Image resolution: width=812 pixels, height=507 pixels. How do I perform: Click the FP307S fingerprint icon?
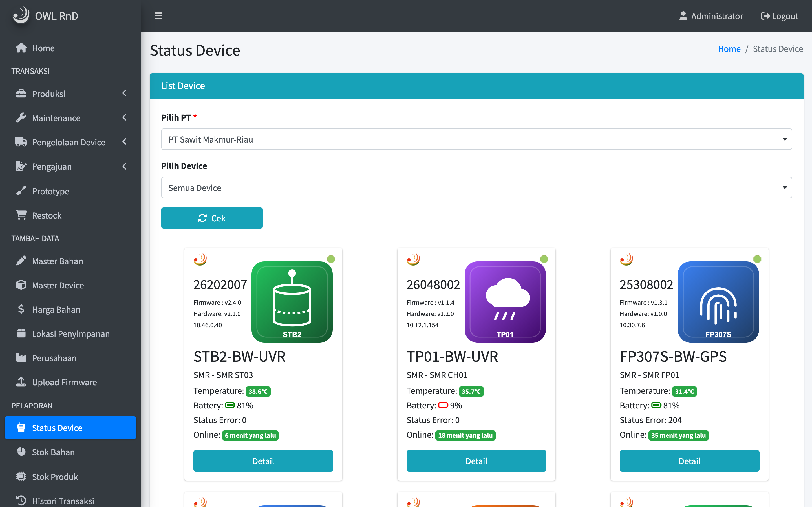pos(718,301)
